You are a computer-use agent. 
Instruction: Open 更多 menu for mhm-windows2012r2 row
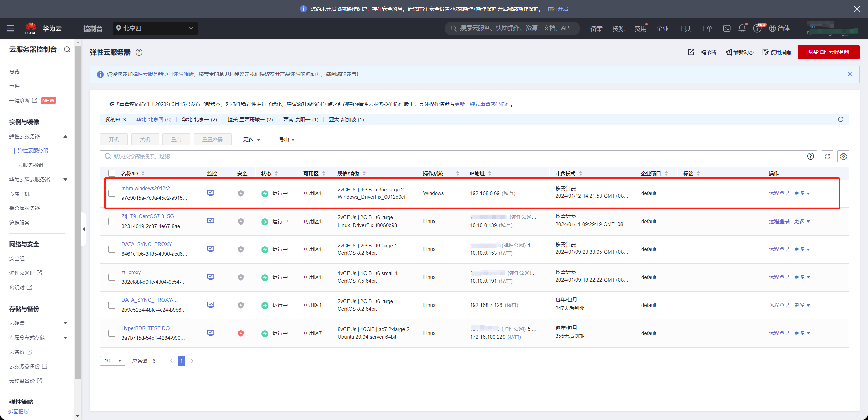click(802, 193)
